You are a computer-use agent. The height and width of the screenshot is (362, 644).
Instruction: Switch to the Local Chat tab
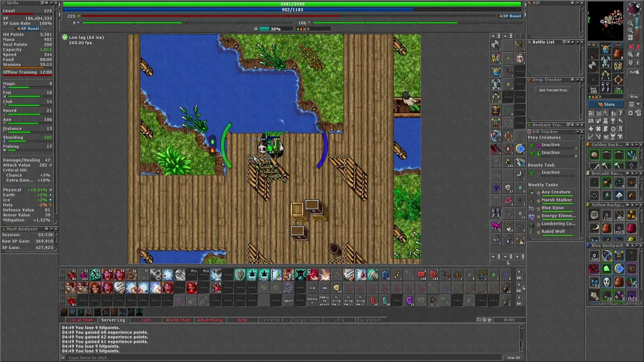pyautogui.click(x=81, y=320)
